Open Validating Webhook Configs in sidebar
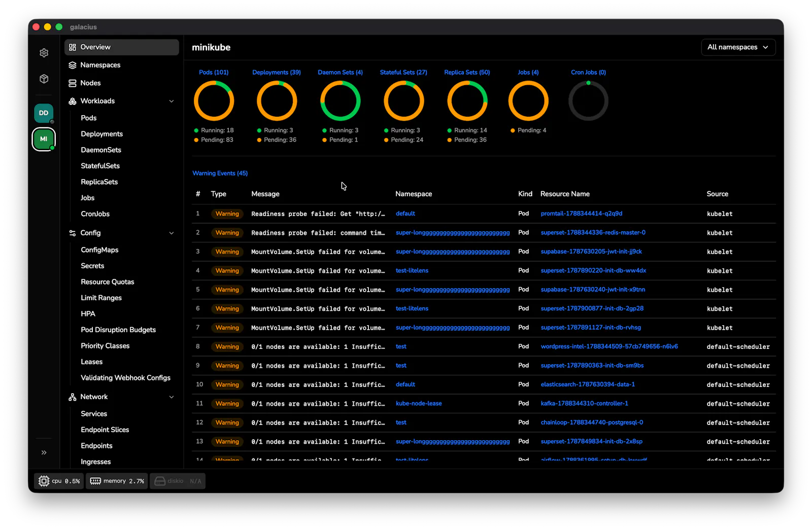The image size is (812, 530). [x=126, y=378]
